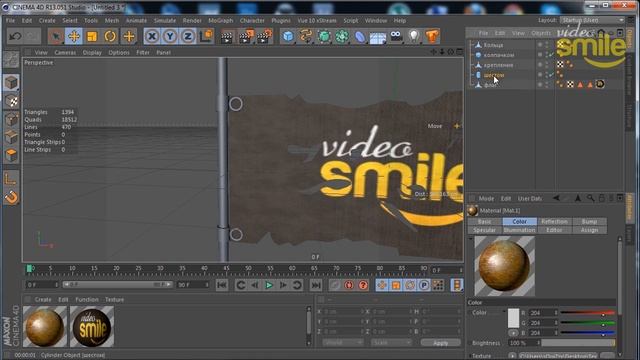
Task: Open the Character menu
Action: [252, 20]
